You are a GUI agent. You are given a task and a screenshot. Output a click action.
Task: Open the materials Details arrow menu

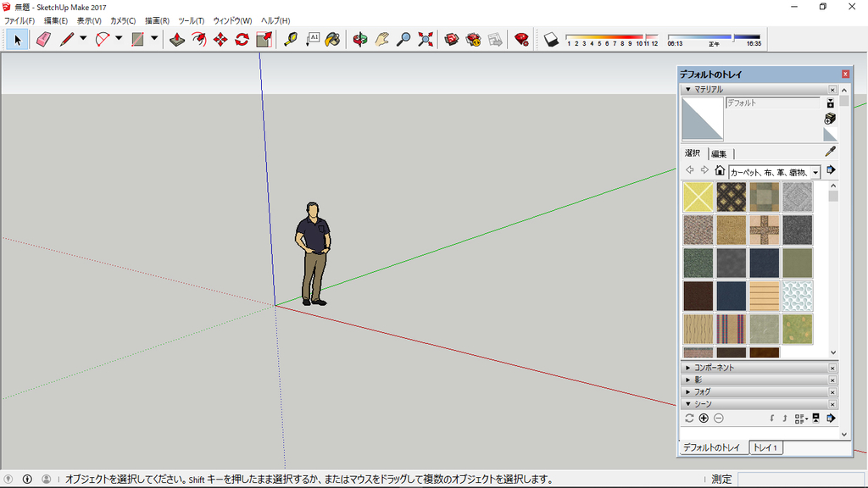click(831, 170)
